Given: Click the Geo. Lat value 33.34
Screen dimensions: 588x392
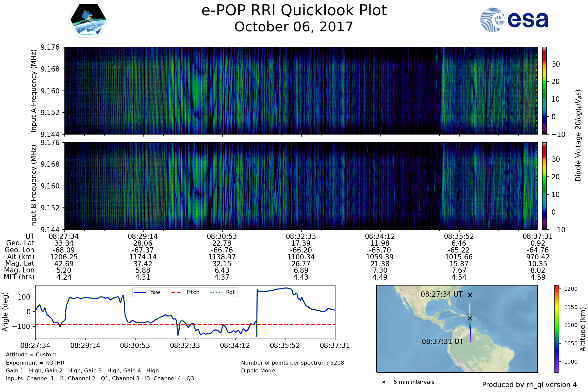Looking at the screenshot, I should [x=64, y=243].
